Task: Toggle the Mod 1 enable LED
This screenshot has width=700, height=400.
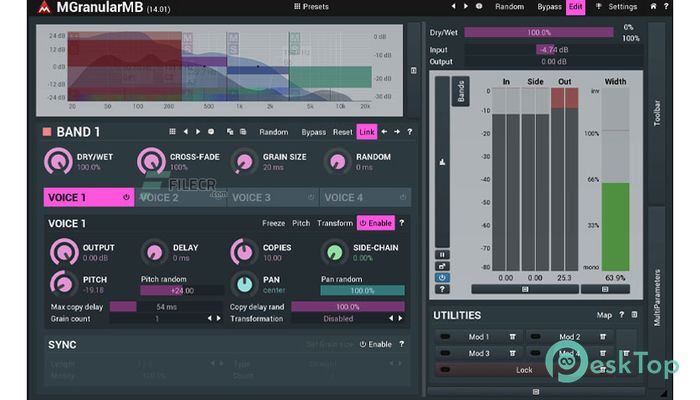Action: point(445,337)
